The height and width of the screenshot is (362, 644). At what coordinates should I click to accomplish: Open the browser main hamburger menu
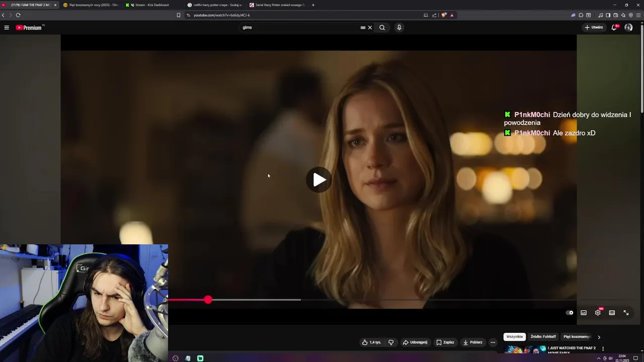coord(638,15)
